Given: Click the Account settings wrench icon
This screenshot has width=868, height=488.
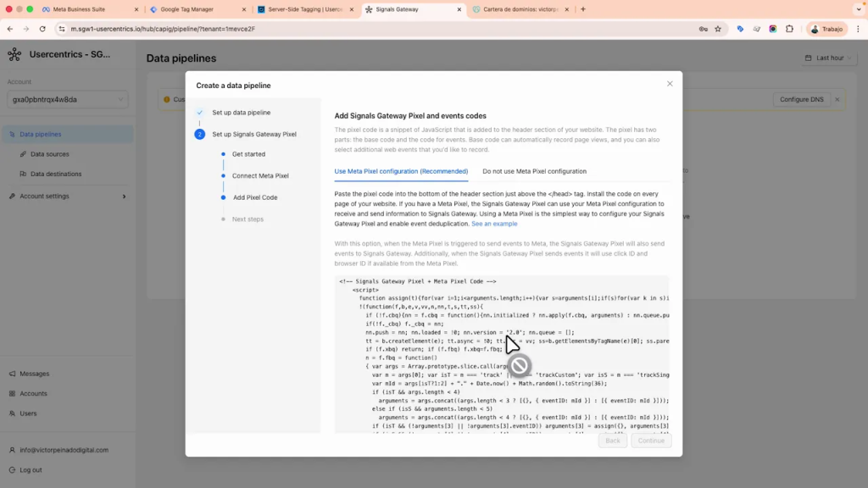Looking at the screenshot, I should coord(12,196).
